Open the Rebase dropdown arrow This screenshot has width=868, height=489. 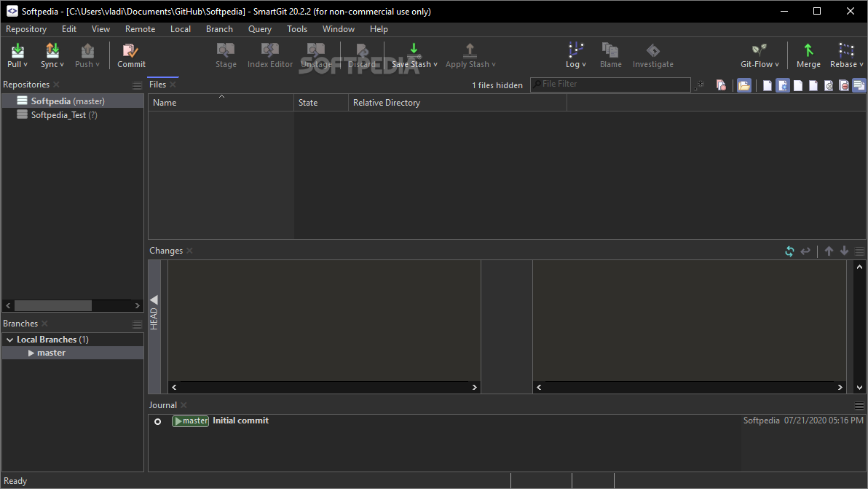[861, 65]
